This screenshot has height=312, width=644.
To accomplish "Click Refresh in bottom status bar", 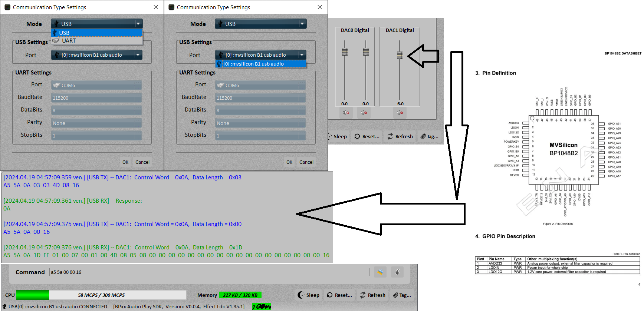I will point(372,295).
